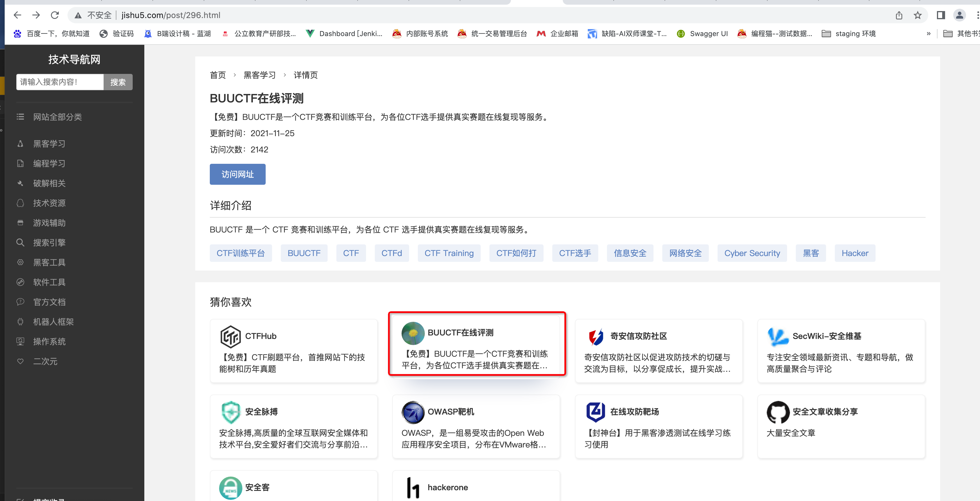This screenshot has width=980, height=501.
Task: Click the browser reload page icon
Action: 55,15
